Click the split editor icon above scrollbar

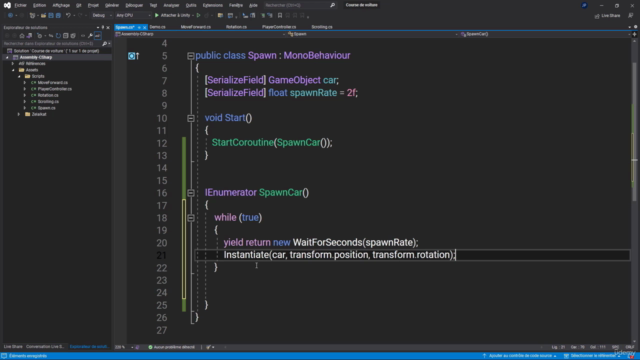point(634,34)
